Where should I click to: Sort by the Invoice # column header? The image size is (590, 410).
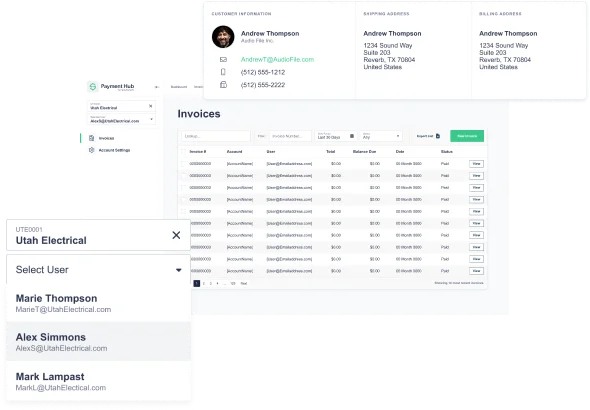point(198,152)
